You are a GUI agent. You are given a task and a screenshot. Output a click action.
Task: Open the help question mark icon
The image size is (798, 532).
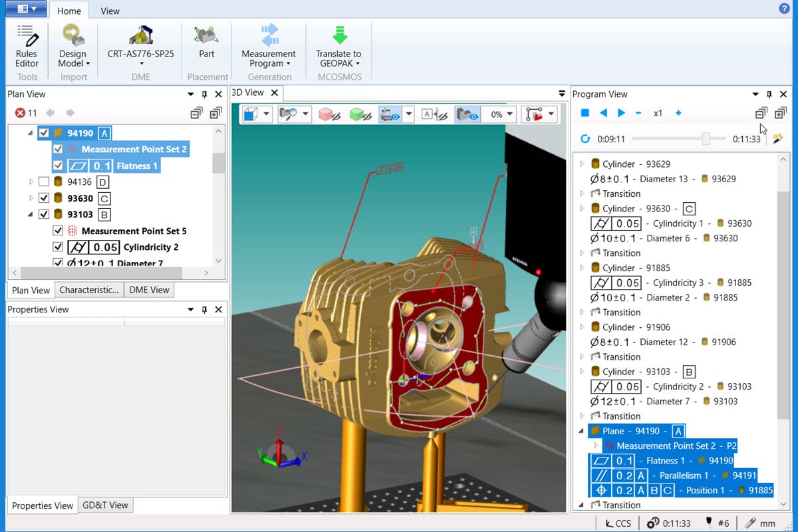pyautogui.click(x=783, y=9)
